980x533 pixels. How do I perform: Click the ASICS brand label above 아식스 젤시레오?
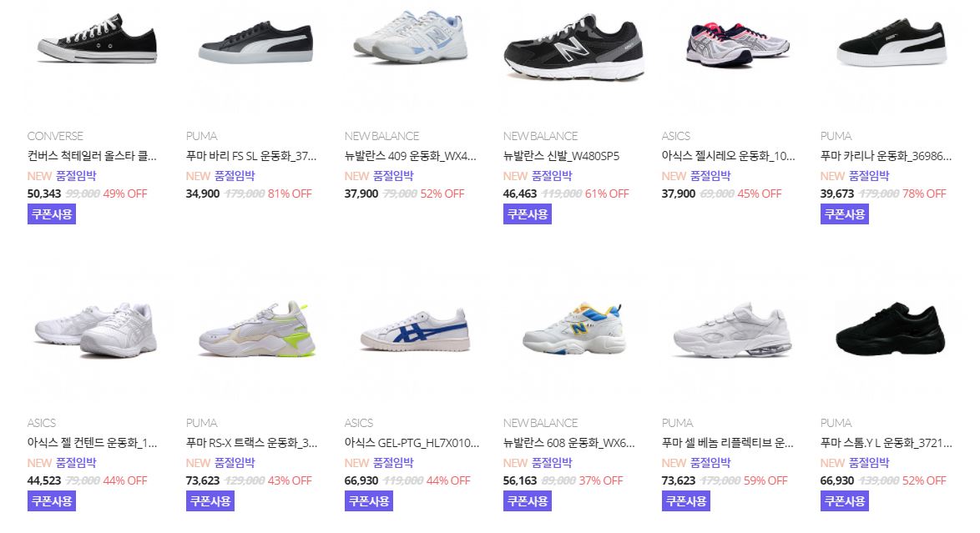[x=675, y=136]
